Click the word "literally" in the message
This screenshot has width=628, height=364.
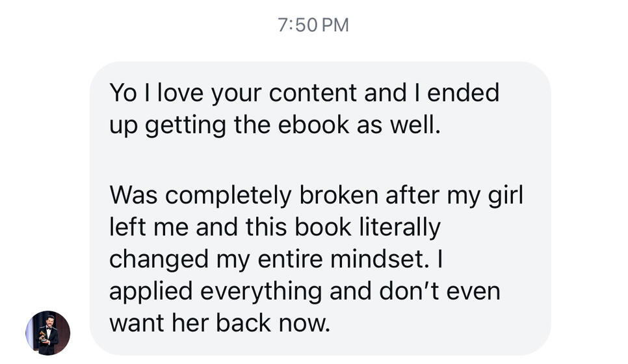click(x=399, y=227)
